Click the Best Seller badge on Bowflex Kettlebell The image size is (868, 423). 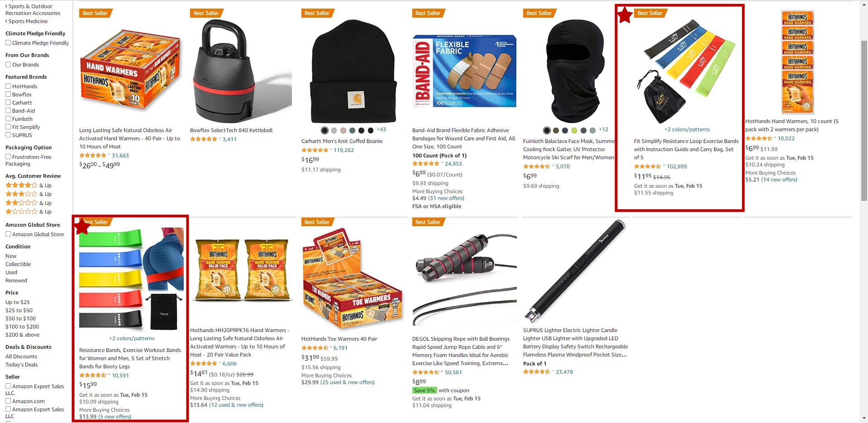[x=205, y=13]
